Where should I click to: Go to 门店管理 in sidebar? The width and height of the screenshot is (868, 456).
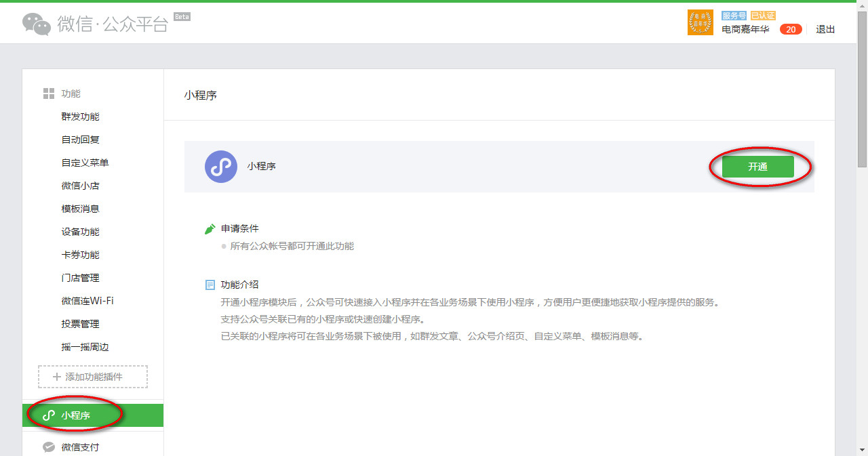(80, 278)
